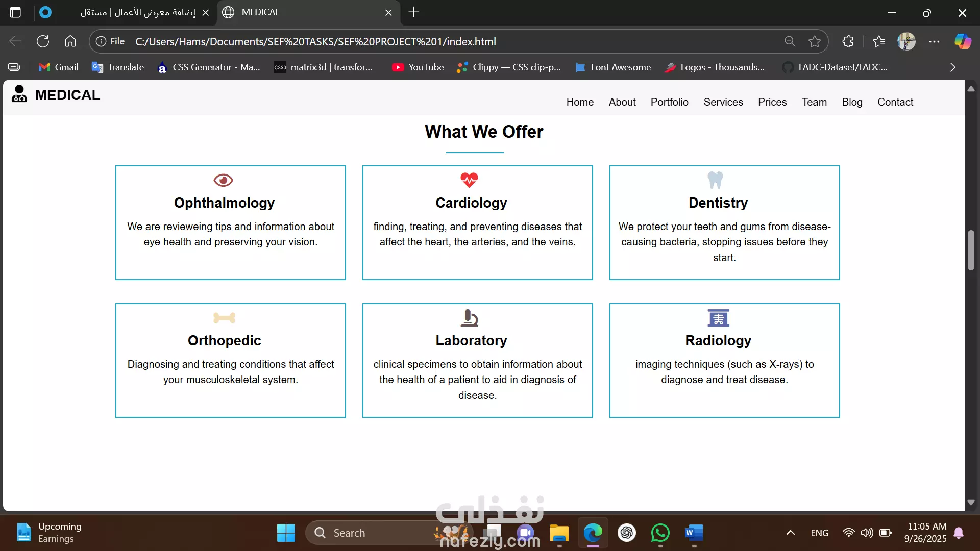Image resolution: width=980 pixels, height=551 pixels.
Task: Click the Laboratory microscope icon
Action: 469,318
